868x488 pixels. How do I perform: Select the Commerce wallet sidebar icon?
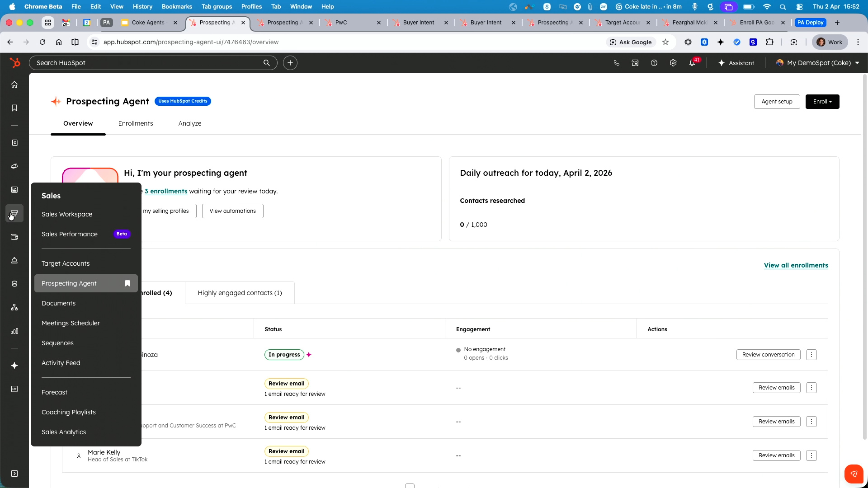tap(14, 237)
